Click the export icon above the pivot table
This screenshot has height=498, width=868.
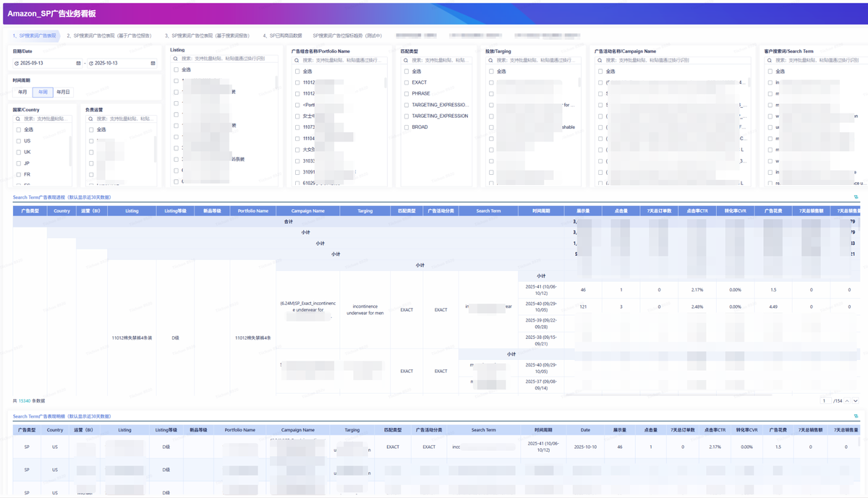click(856, 197)
